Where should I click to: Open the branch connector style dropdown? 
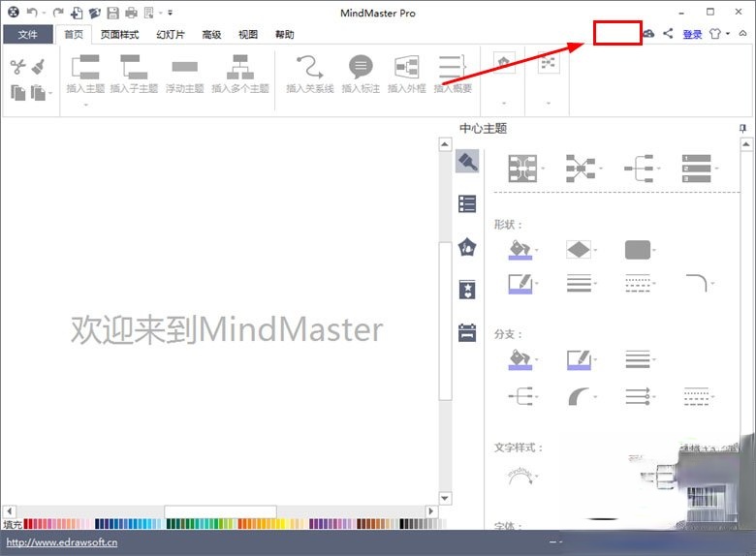[x=522, y=396]
